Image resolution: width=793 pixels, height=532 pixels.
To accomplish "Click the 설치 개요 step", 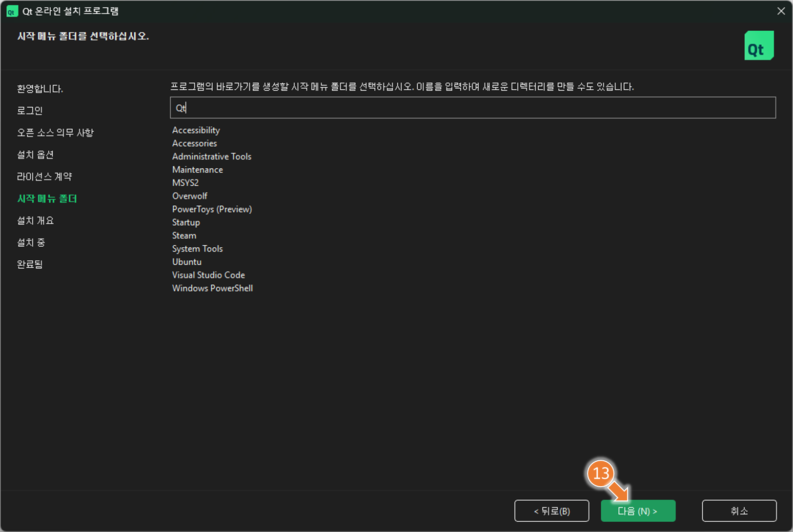I will tap(35, 220).
